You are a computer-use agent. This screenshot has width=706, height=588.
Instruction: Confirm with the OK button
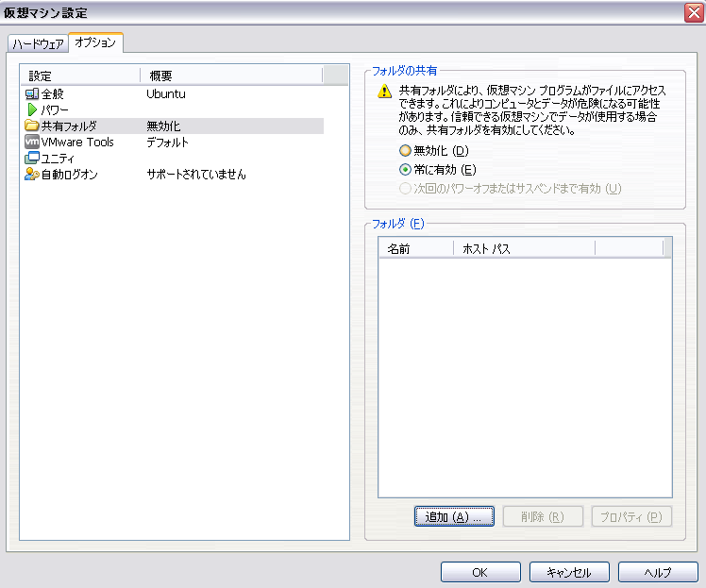[x=480, y=572]
